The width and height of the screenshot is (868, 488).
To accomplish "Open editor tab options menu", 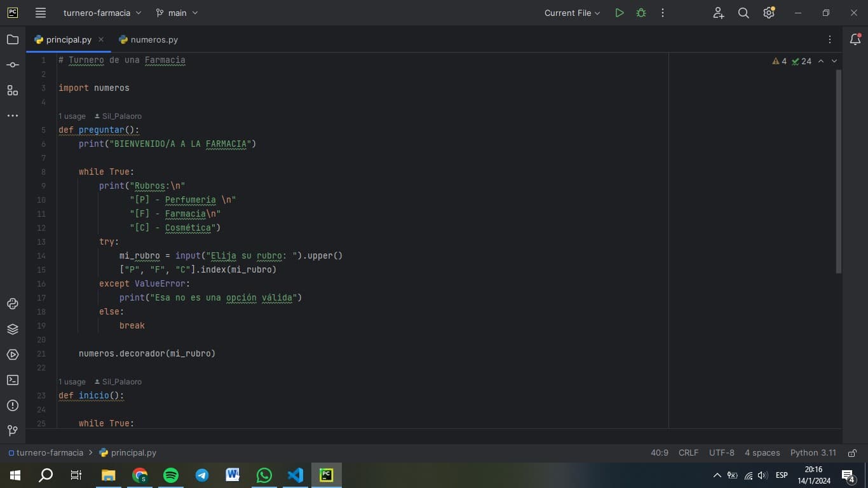I will pos(830,39).
